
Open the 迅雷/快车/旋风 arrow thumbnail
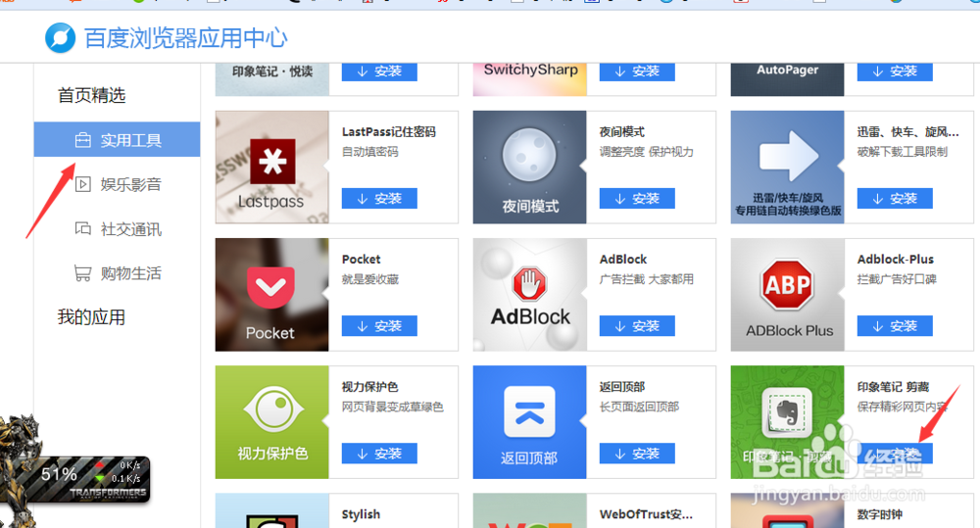point(788,168)
